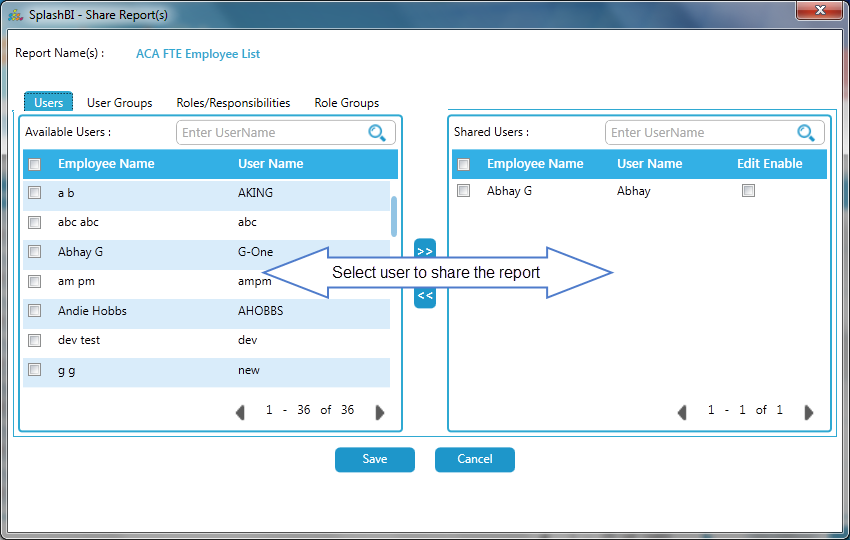Check the box for Andie Hobbs
Viewport: 850px width, 540px height.
[35, 311]
